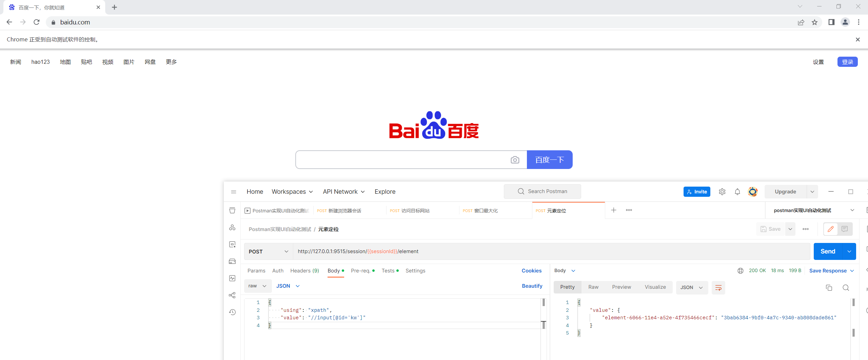Expand the Upgrade dropdown arrow
868x360 pixels.
click(812, 192)
